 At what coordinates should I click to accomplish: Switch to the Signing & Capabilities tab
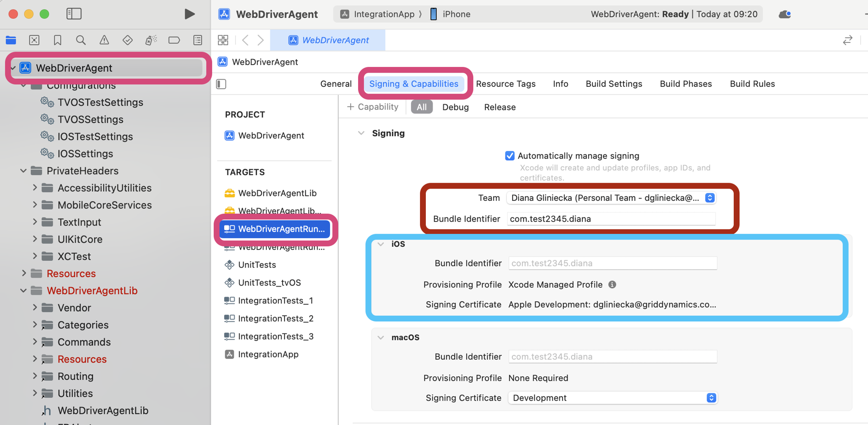pyautogui.click(x=414, y=84)
